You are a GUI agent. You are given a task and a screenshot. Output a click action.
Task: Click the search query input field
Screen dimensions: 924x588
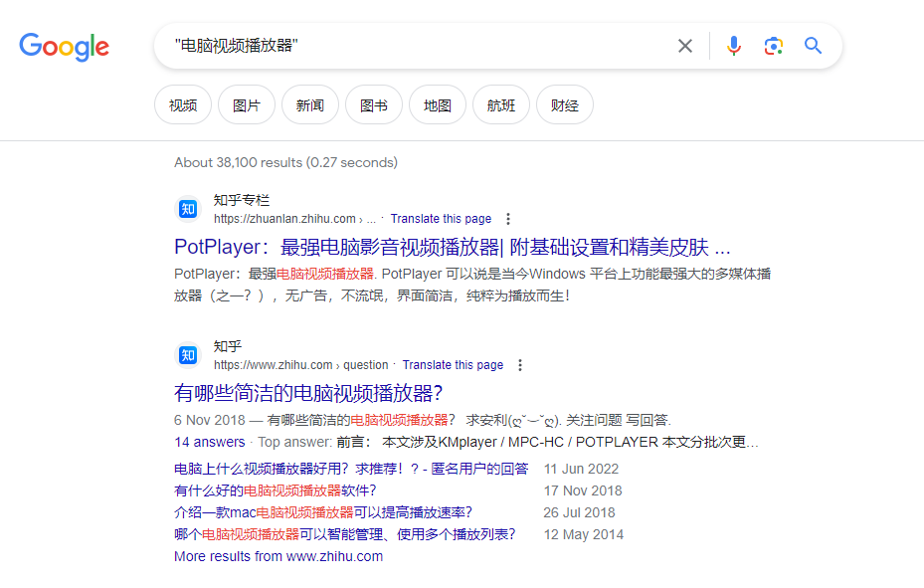click(413, 46)
